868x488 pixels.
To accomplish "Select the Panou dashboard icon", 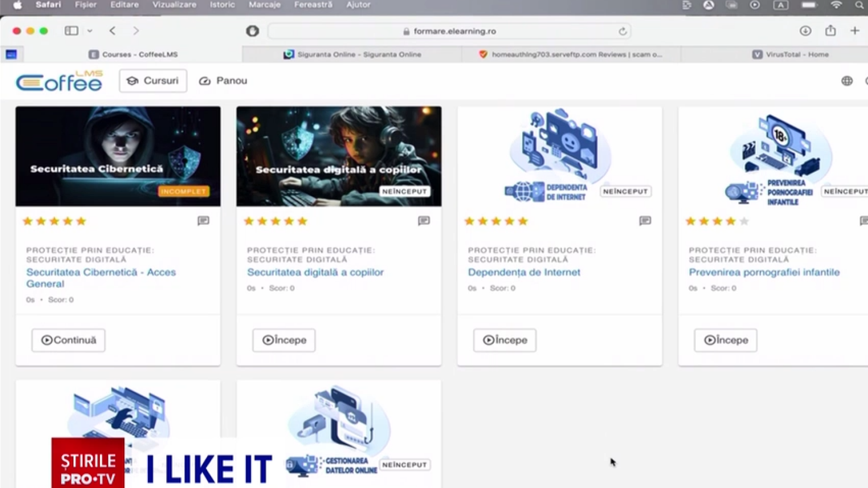I will [205, 81].
